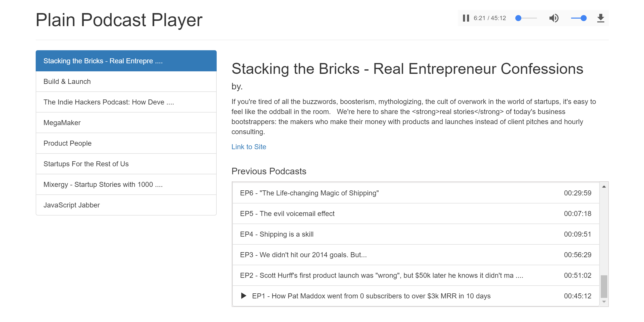644x322 pixels.
Task: Click the volume level slider
Action: [579, 18]
